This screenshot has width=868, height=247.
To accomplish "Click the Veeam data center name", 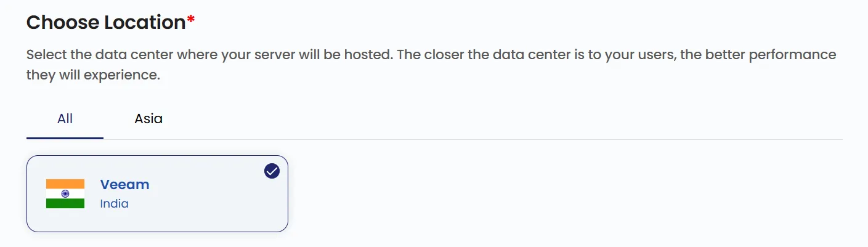I will tap(124, 184).
